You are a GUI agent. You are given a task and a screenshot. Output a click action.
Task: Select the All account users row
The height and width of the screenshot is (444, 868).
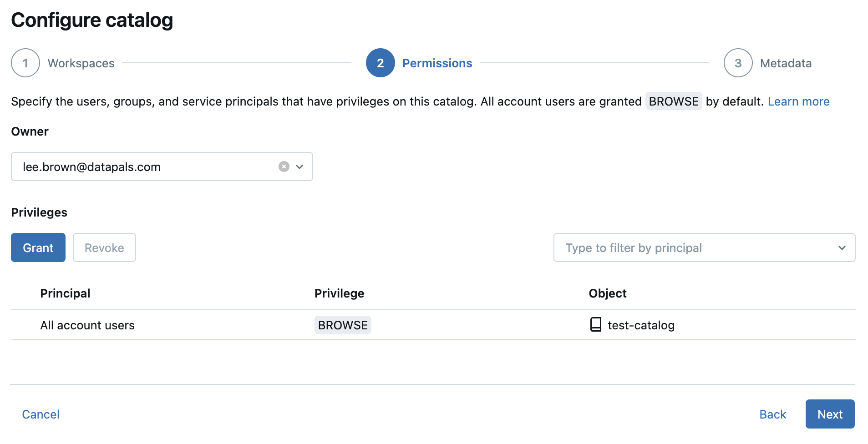pos(87,325)
